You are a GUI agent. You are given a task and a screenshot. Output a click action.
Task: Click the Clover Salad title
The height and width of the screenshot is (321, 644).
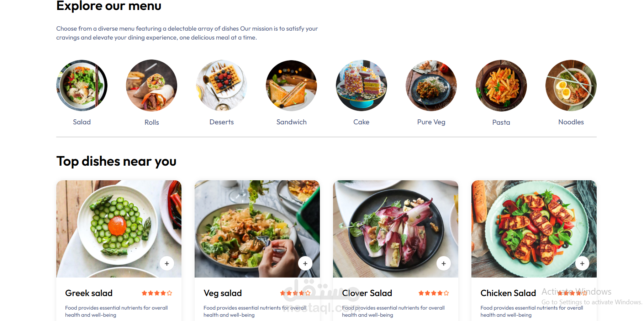point(367,293)
